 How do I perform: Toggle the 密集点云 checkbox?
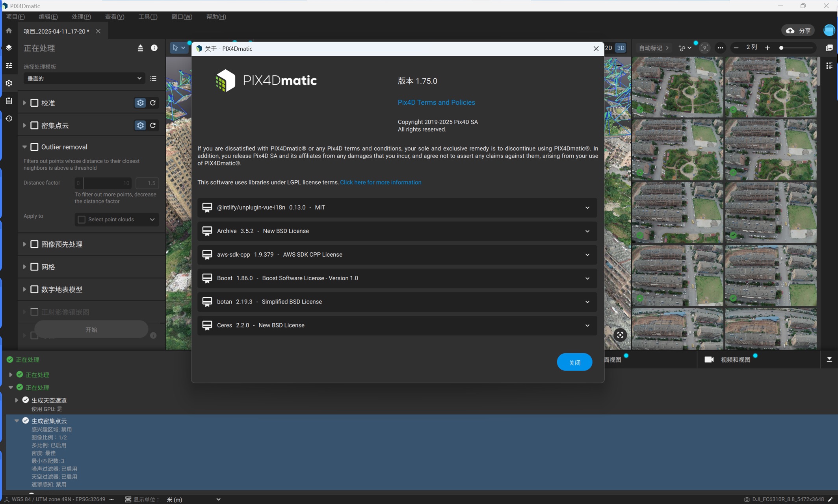tap(34, 125)
